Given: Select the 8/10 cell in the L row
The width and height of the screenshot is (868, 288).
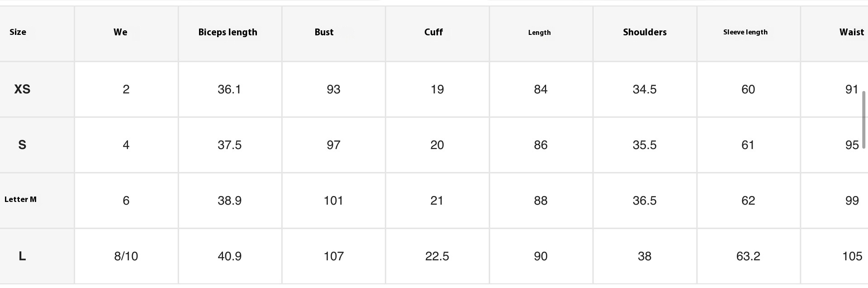Looking at the screenshot, I should click(126, 256).
